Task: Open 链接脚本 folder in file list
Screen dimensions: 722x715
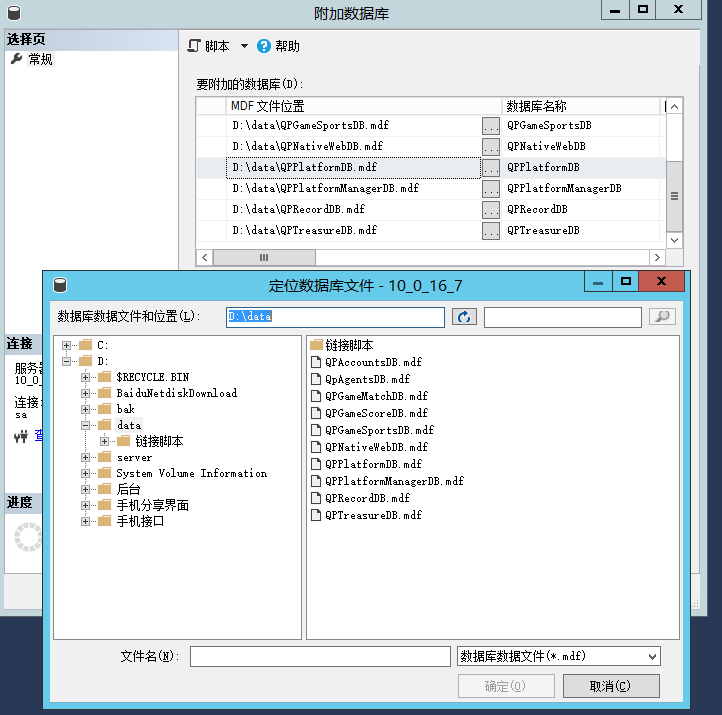Action: (x=349, y=345)
